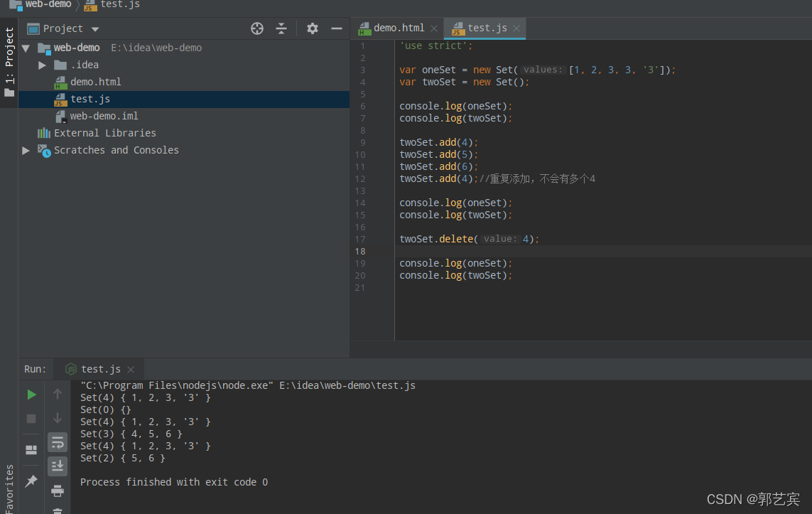812x514 pixels.
Task: Close the test.js editor tab
Action: click(516, 28)
